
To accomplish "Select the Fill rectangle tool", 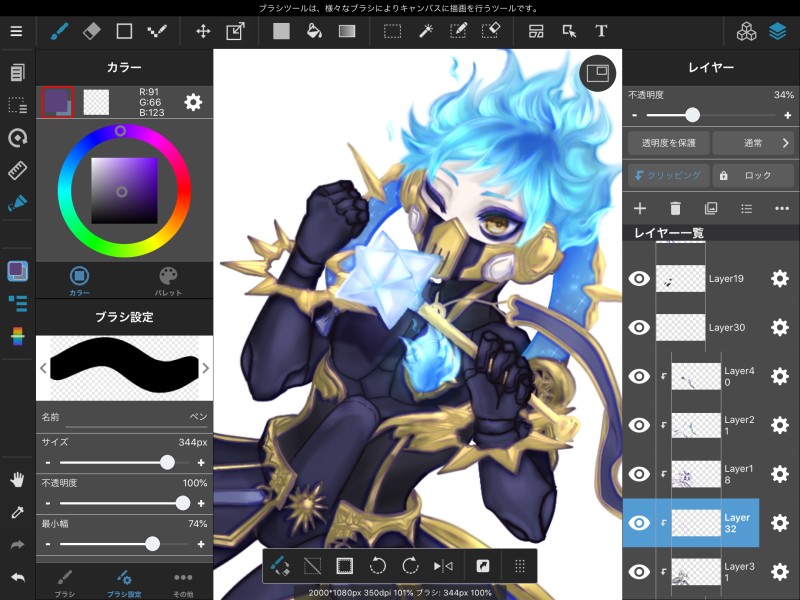I will 281,32.
